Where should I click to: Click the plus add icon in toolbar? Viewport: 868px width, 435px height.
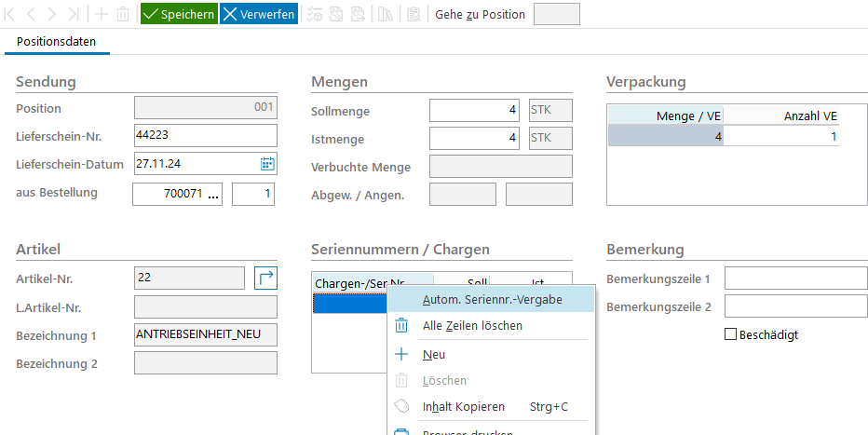(101, 14)
